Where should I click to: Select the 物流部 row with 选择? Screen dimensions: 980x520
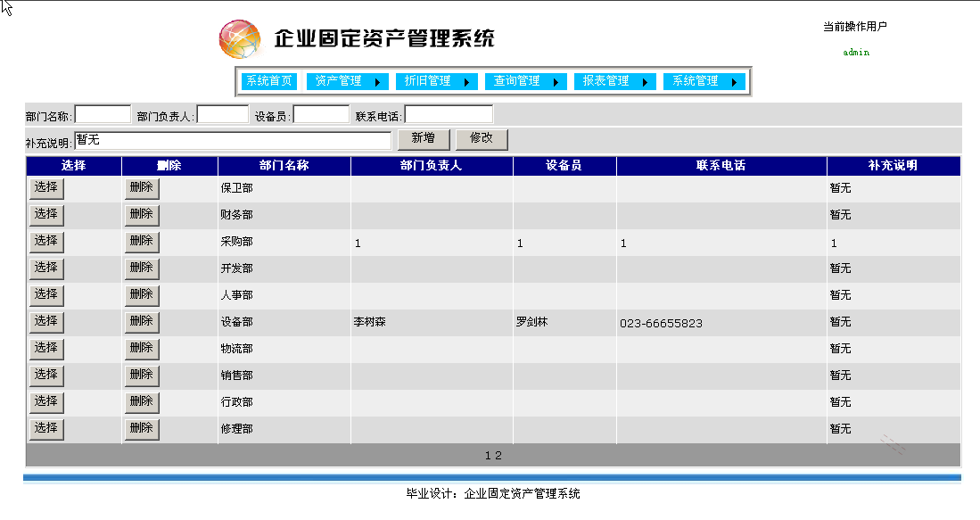(46, 349)
